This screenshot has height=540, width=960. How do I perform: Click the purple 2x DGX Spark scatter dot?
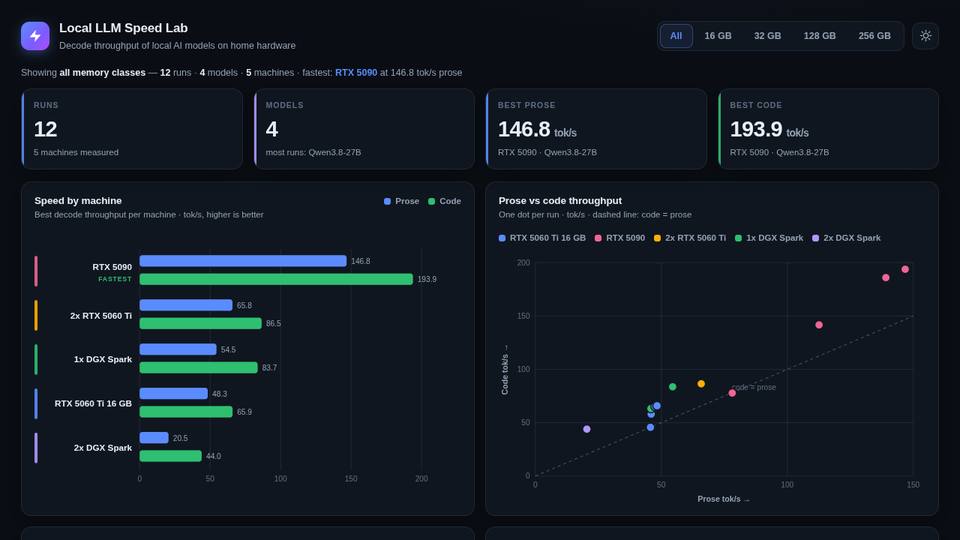(587, 429)
